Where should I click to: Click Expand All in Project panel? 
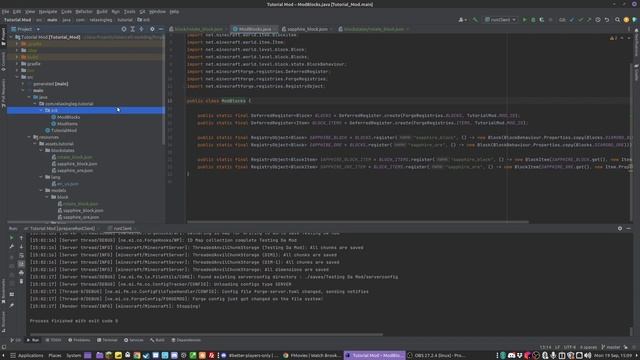click(133, 29)
